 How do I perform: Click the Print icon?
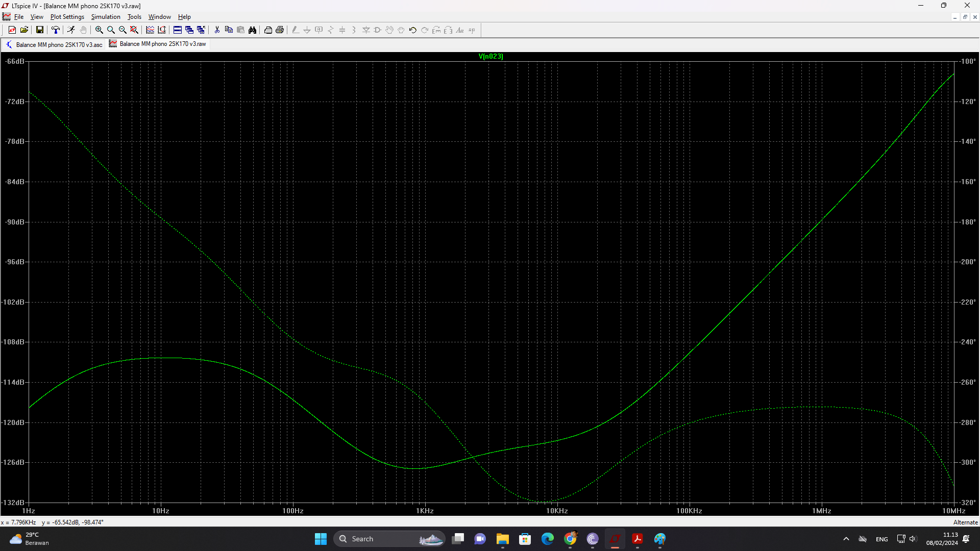coord(280,30)
